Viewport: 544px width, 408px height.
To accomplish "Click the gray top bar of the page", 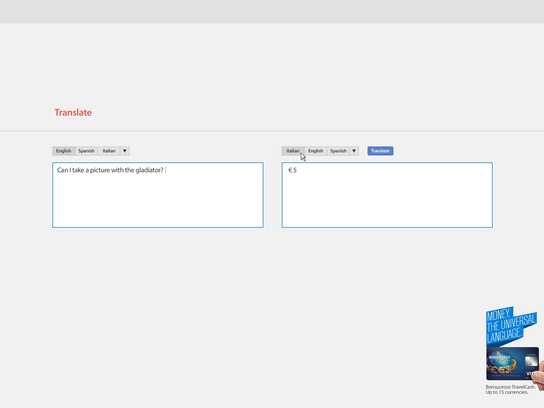I will coord(272,11).
